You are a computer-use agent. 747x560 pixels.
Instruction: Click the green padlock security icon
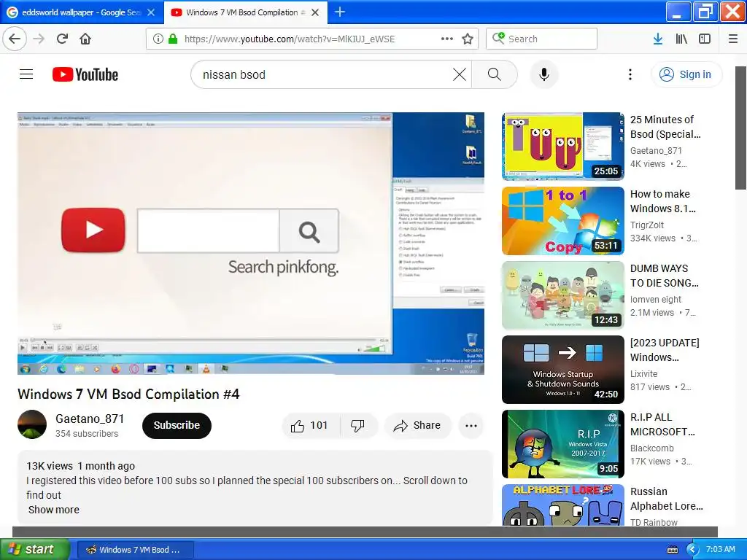(x=173, y=39)
